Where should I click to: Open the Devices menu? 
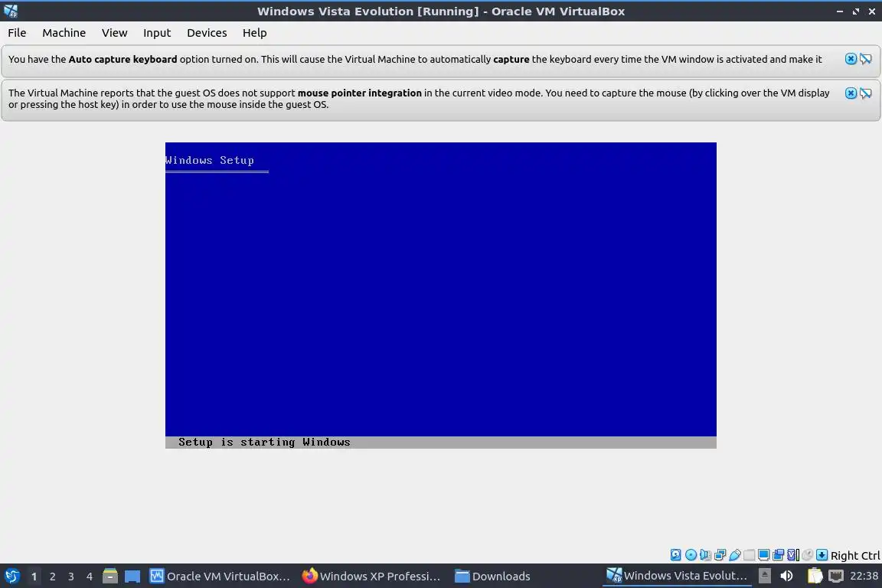click(x=207, y=33)
